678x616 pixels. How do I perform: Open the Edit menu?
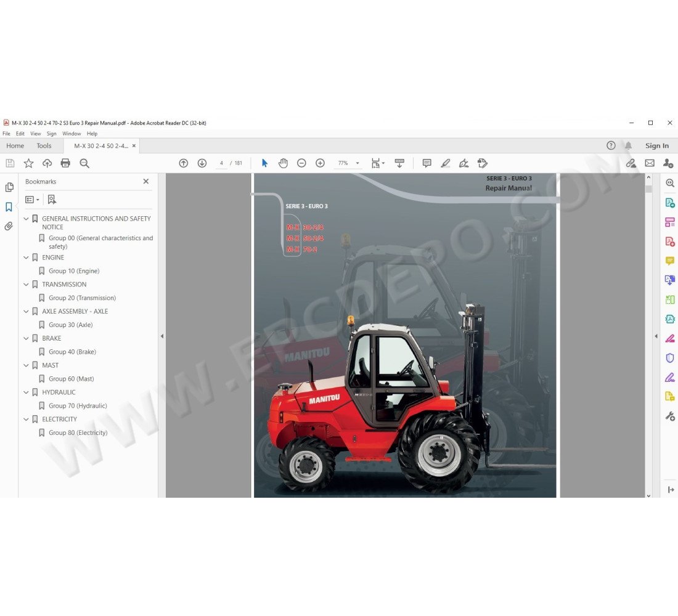(x=20, y=134)
